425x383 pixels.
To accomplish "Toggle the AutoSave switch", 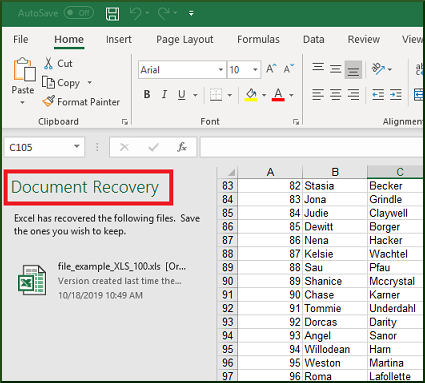I will click(79, 13).
